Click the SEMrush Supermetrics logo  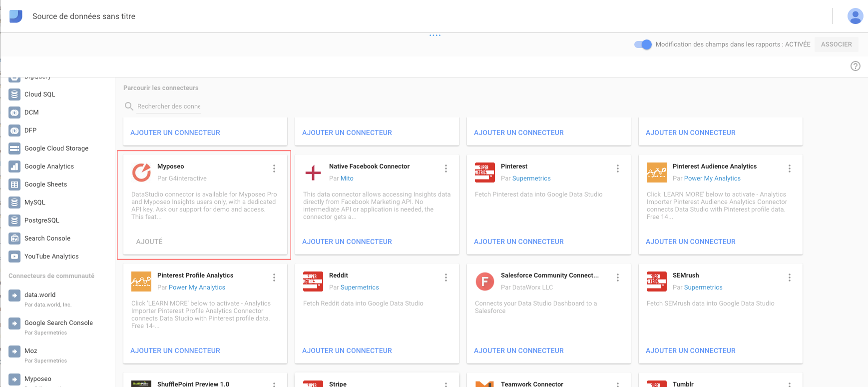(x=657, y=281)
